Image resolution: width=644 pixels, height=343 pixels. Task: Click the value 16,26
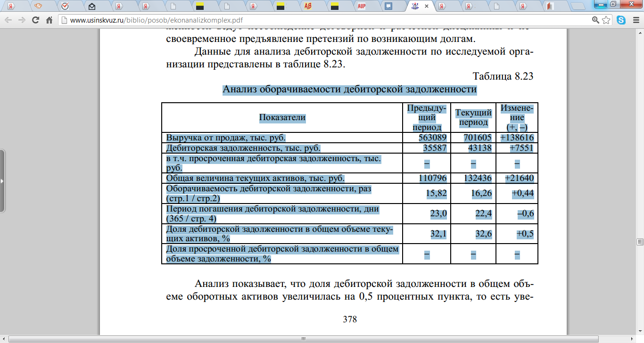[482, 194]
